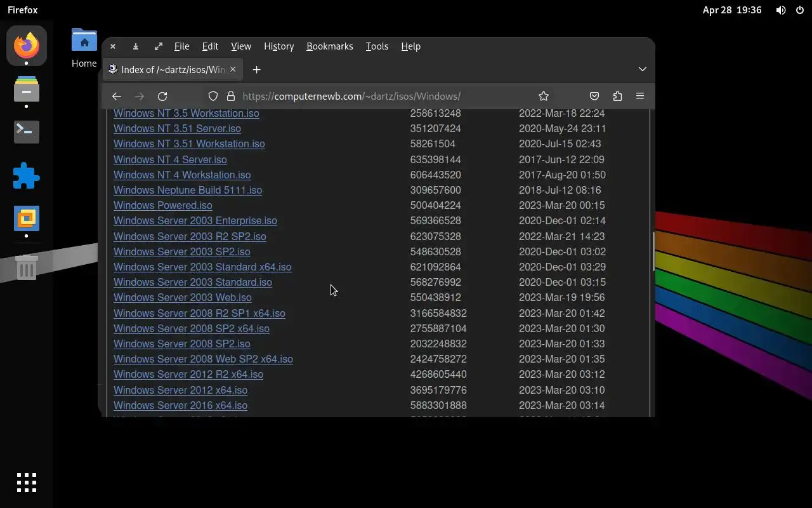
Task: Download Windows Server 2008 R2 SP1 x64.iso
Action: (x=199, y=314)
